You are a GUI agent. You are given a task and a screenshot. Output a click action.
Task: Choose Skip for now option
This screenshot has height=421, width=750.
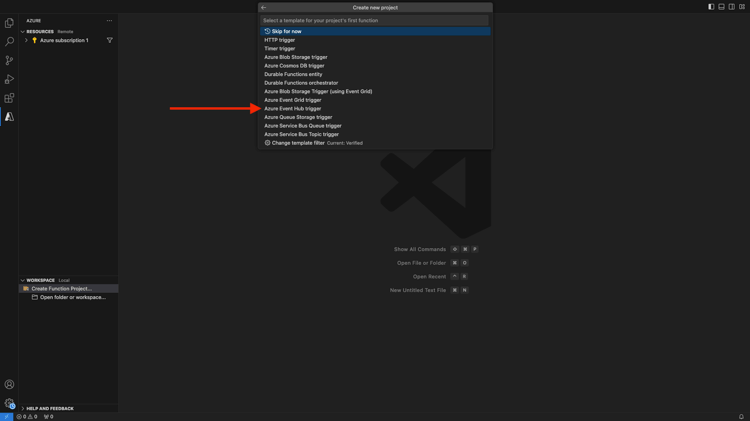click(375, 31)
